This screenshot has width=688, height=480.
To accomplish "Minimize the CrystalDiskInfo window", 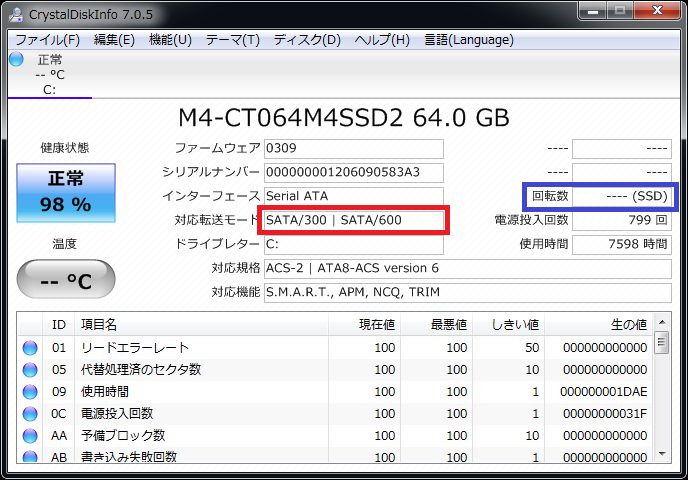I will (x=593, y=11).
